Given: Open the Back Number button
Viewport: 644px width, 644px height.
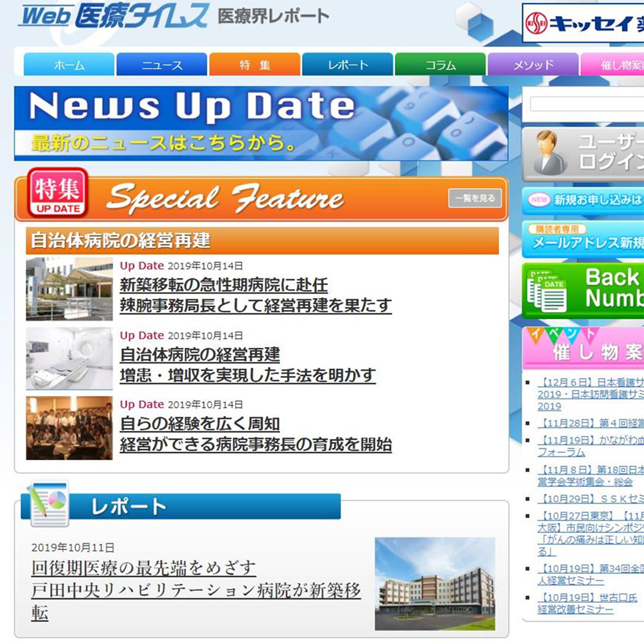Looking at the screenshot, I should coord(583,291).
